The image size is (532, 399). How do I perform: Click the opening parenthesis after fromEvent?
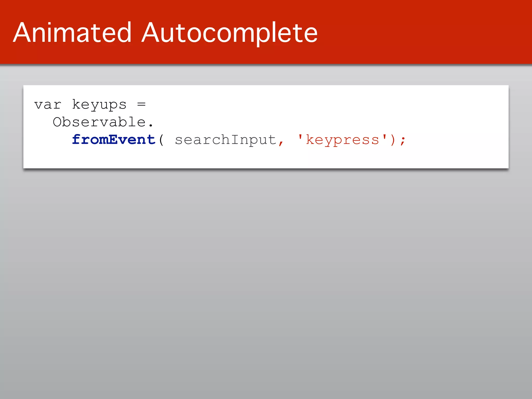point(161,140)
